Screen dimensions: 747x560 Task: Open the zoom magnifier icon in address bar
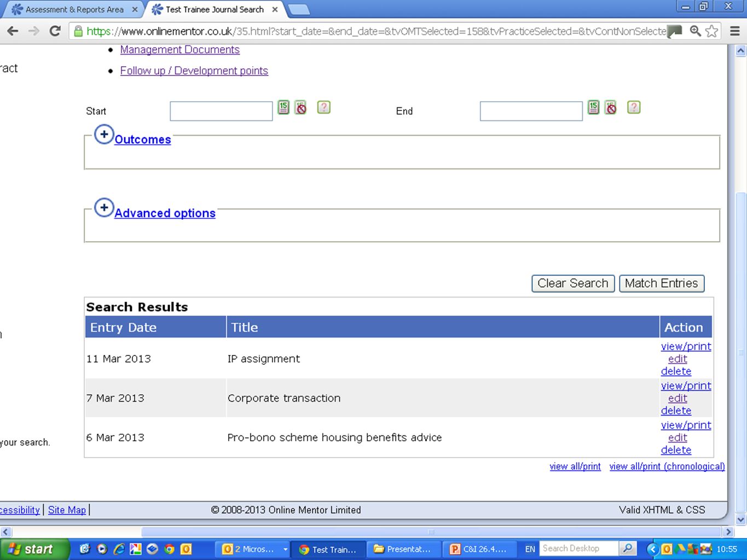tap(695, 31)
